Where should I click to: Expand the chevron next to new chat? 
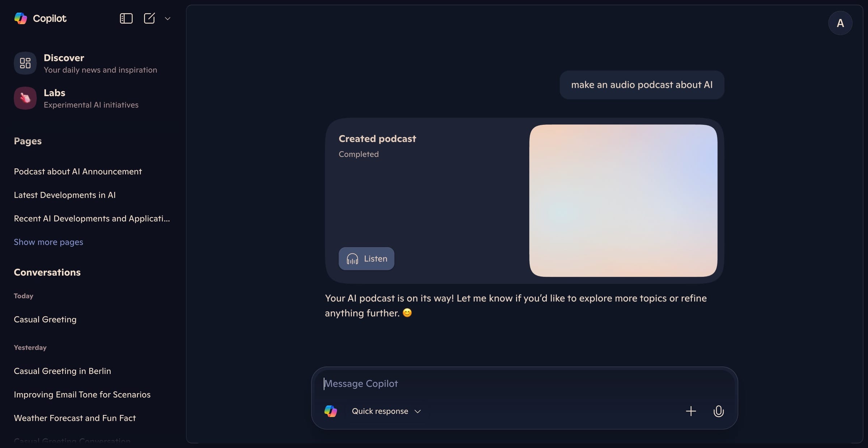point(167,18)
